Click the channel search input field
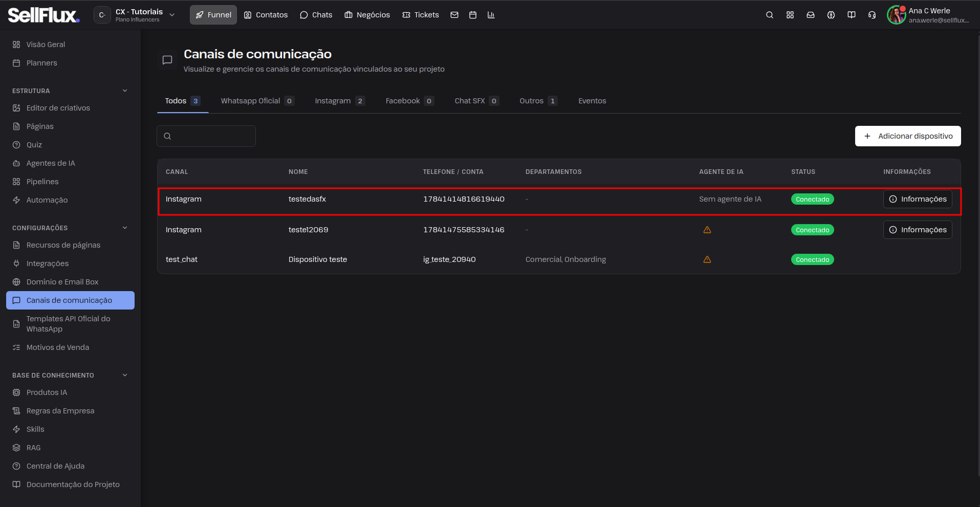The image size is (980, 507). tap(206, 136)
